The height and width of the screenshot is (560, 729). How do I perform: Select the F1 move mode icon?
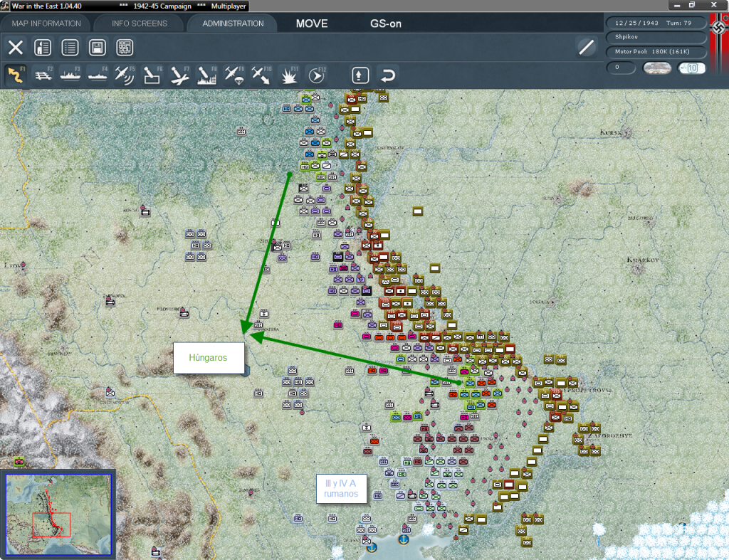click(16, 75)
